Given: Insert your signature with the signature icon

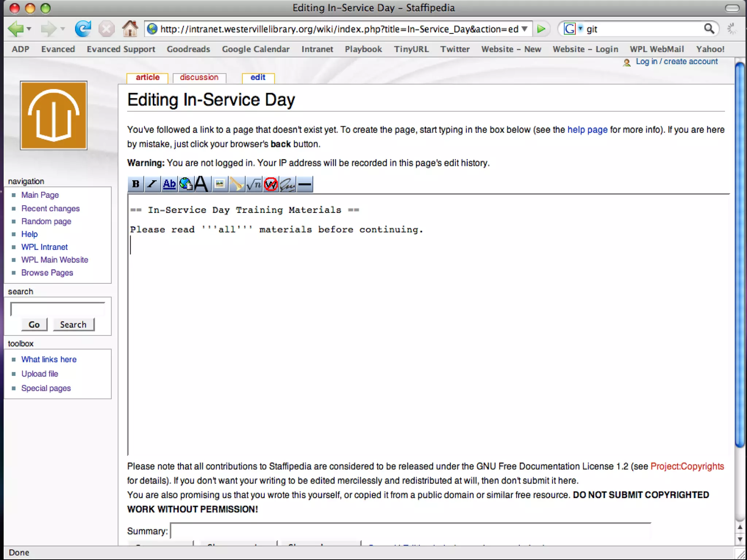Looking at the screenshot, I should (288, 184).
